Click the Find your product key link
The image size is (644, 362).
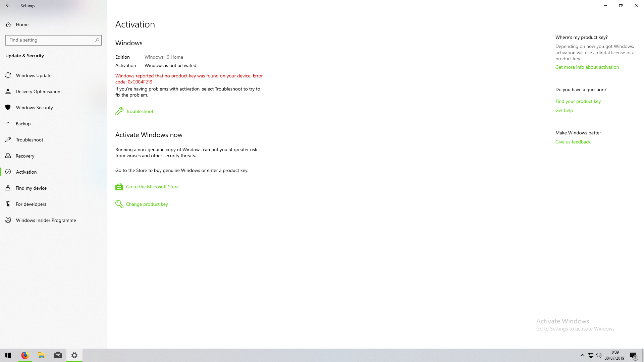coord(578,101)
